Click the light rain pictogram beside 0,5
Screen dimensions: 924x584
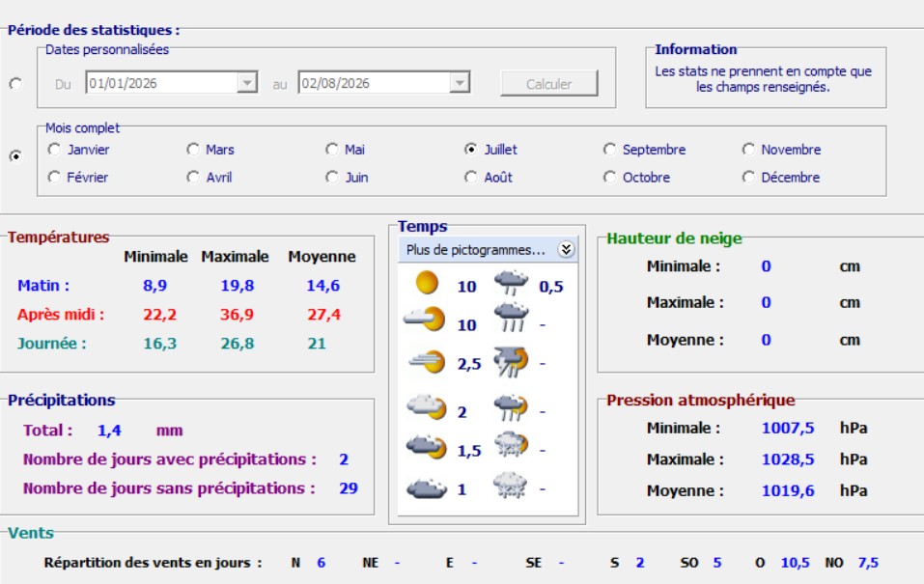click(x=511, y=282)
